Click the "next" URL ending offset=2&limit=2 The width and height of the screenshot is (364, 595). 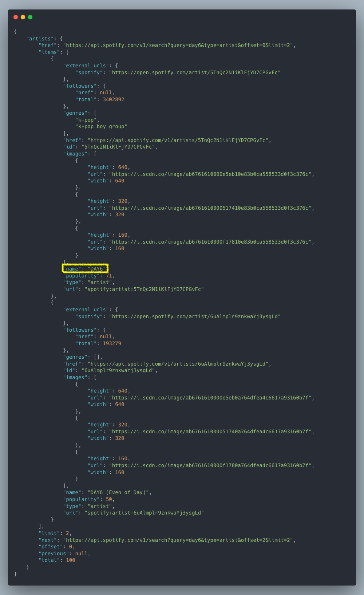click(178, 540)
